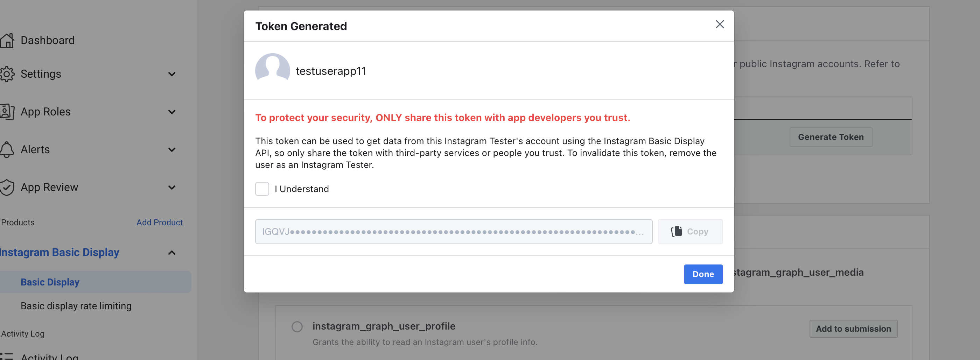980x360 pixels.
Task: Check the I Understand checkbox
Action: (x=262, y=189)
